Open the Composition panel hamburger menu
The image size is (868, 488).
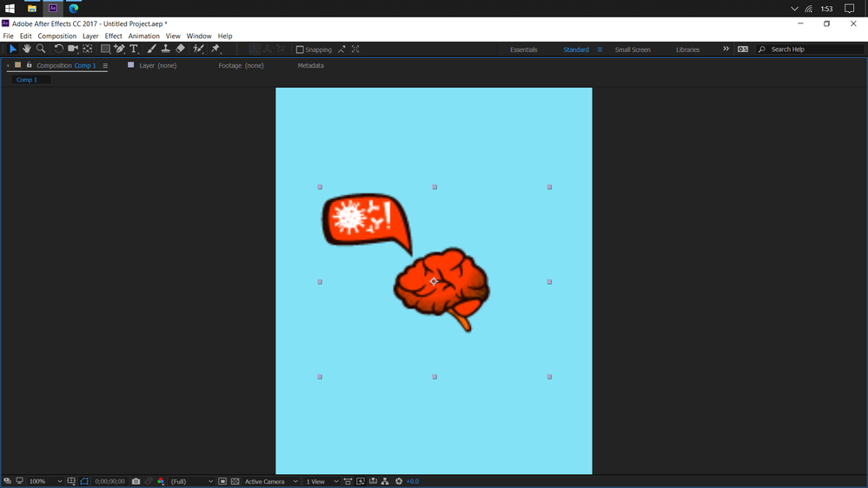[105, 66]
